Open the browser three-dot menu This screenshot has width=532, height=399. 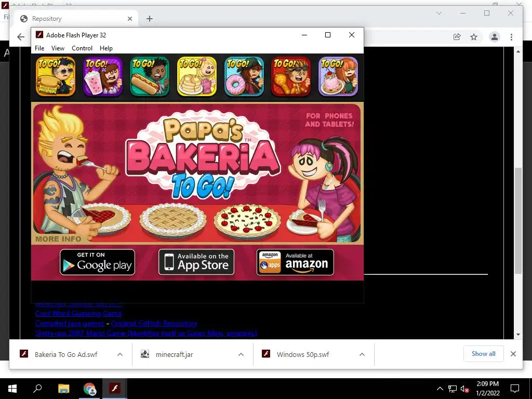[x=511, y=37]
